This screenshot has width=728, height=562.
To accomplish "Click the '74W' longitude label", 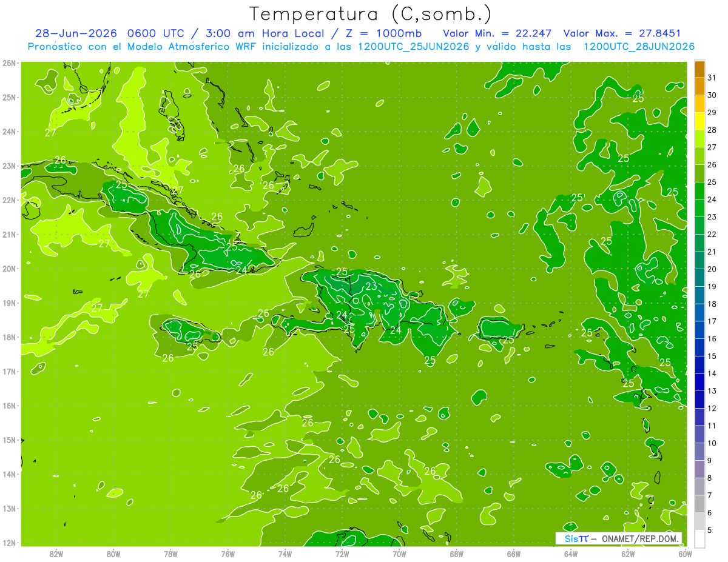I will pyautogui.click(x=285, y=554).
